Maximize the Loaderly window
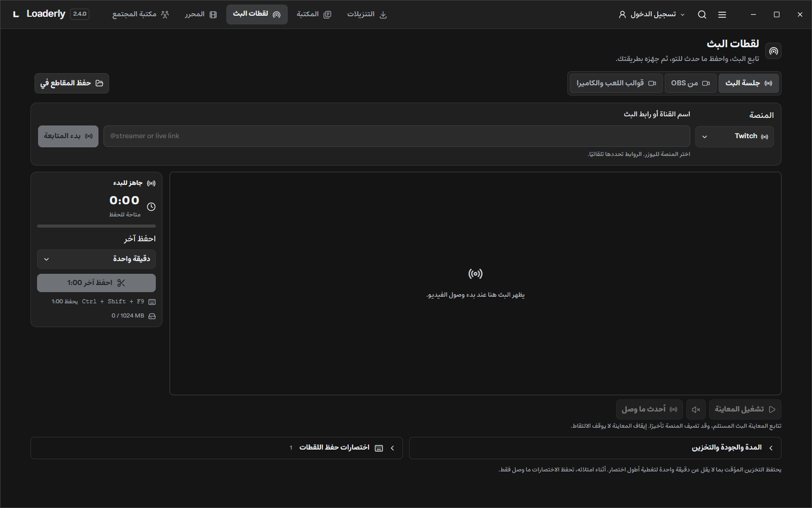The height and width of the screenshot is (508, 812). pos(776,15)
